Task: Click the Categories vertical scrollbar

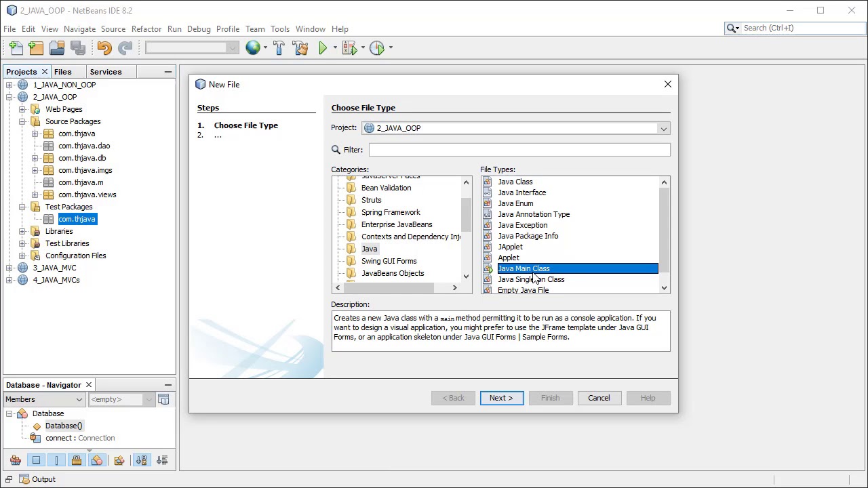Action: 467,215
